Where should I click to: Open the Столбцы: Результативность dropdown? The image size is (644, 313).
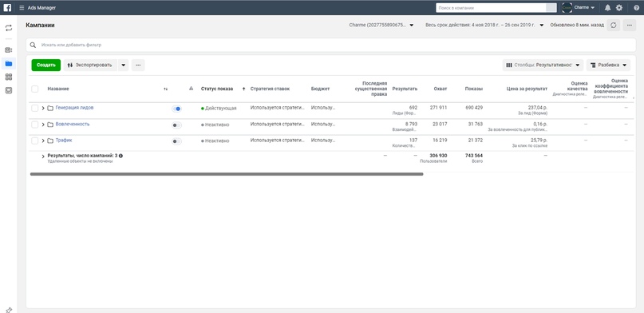pyautogui.click(x=543, y=65)
